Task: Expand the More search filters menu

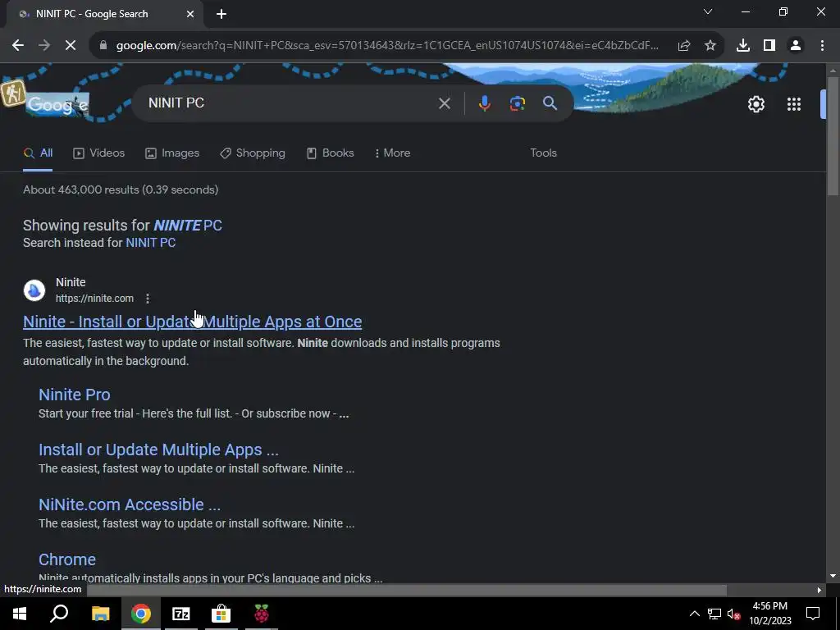Action: [x=393, y=153]
